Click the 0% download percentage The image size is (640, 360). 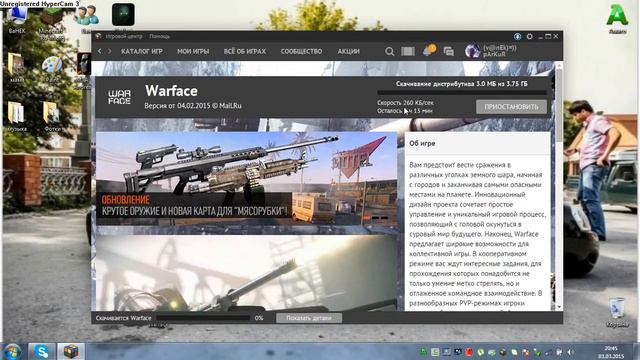pos(259,318)
